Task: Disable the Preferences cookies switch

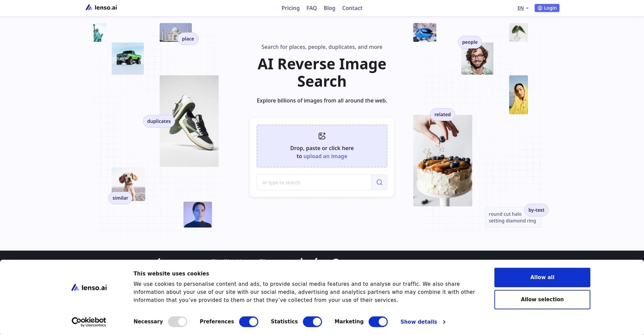Action: [x=249, y=322]
